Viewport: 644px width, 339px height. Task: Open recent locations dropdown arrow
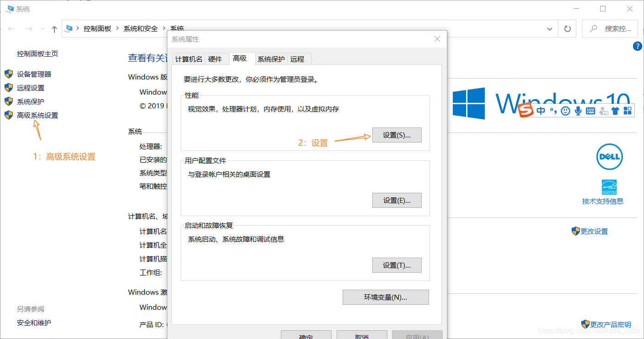point(43,29)
